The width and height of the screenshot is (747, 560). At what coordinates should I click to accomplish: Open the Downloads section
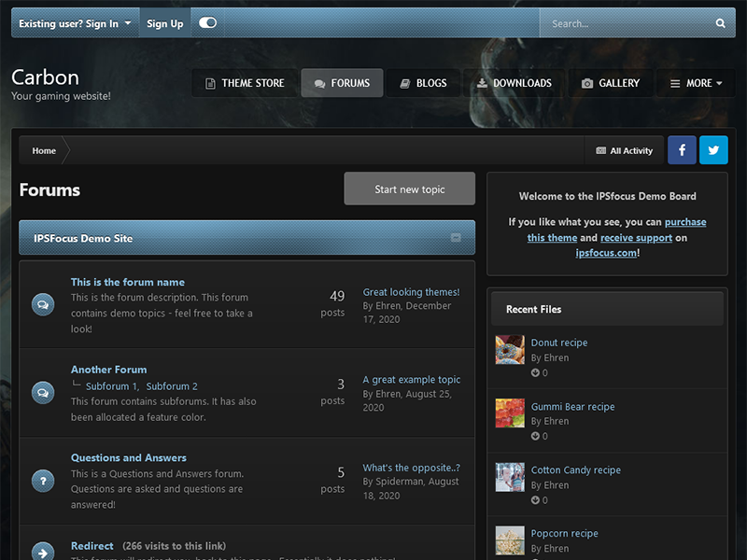click(513, 83)
